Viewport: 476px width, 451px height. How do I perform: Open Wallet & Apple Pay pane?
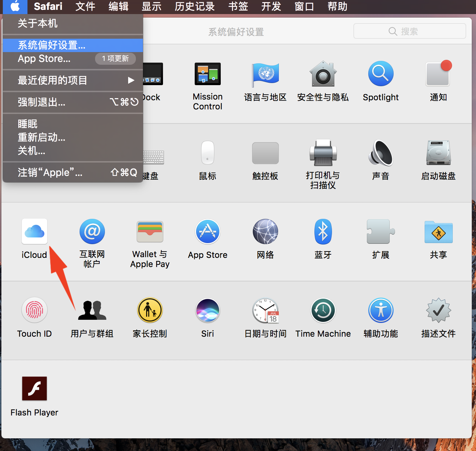(150, 231)
